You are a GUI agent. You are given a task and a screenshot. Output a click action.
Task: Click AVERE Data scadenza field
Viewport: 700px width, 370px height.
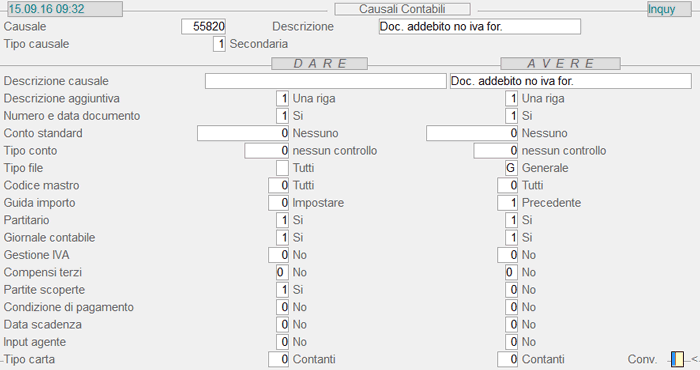tap(512, 324)
